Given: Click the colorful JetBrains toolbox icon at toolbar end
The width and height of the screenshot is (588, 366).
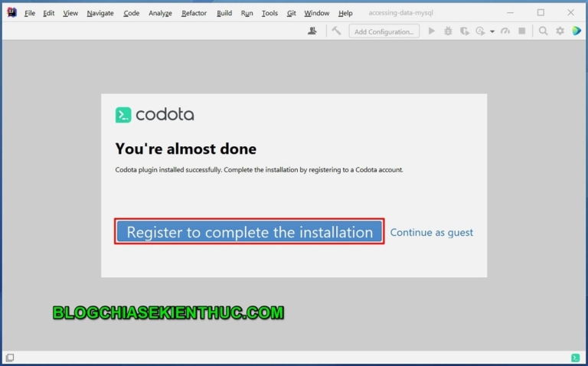Looking at the screenshot, I should click(x=576, y=31).
